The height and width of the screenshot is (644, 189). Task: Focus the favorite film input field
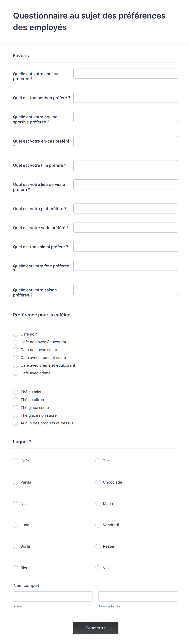tap(126, 165)
